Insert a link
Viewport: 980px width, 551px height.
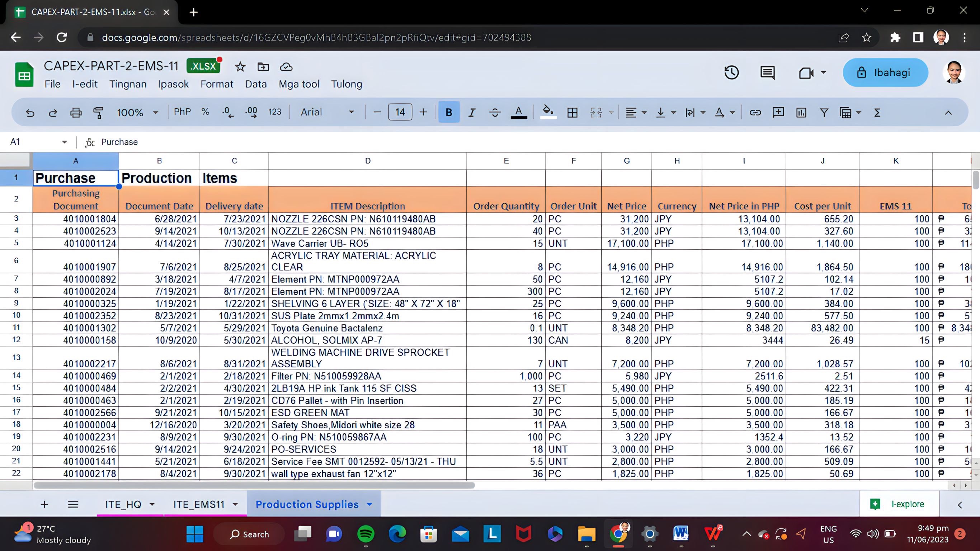tap(755, 112)
